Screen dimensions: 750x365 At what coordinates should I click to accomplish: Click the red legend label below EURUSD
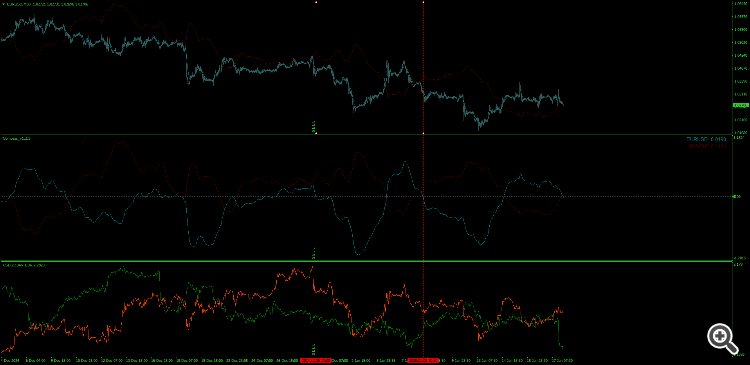coord(707,146)
